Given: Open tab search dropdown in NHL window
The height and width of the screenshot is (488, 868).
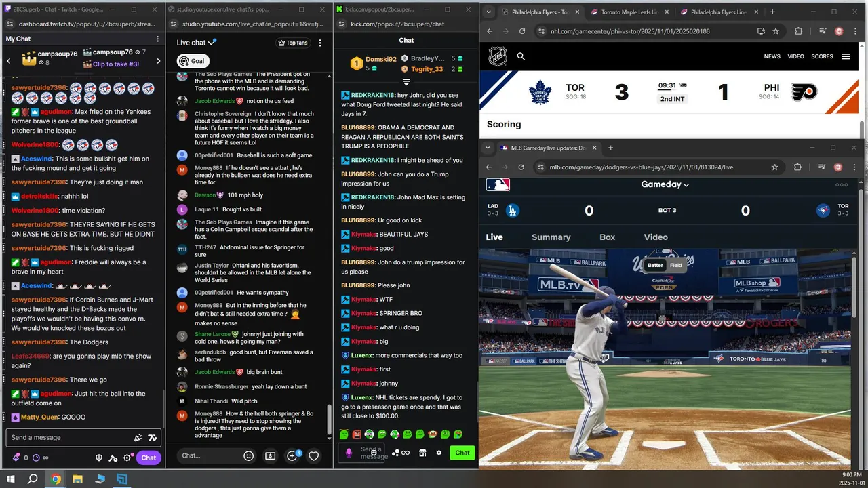Looking at the screenshot, I should (488, 12).
